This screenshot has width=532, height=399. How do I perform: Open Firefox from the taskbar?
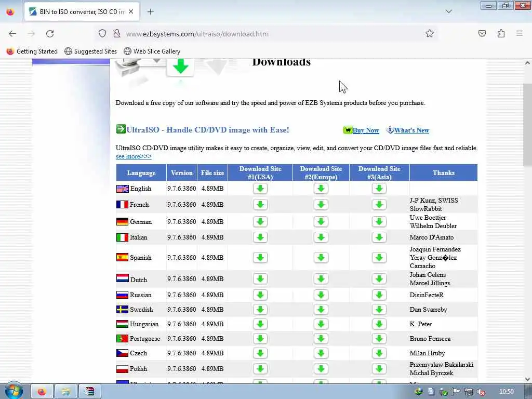(x=42, y=392)
